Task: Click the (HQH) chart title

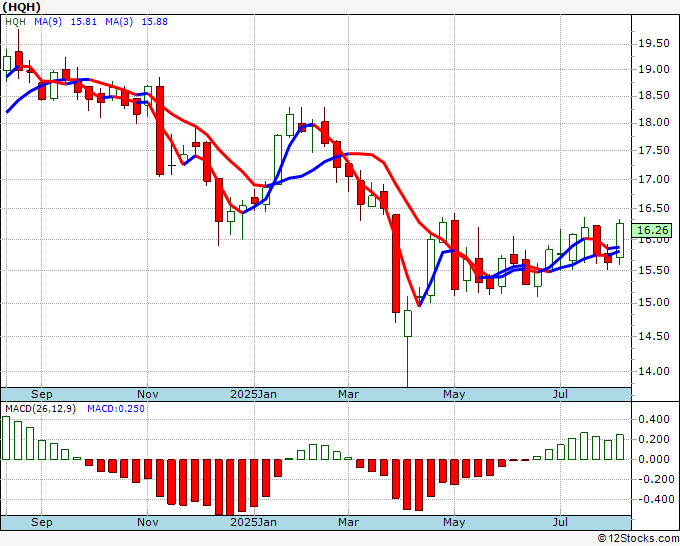Action: [21, 7]
